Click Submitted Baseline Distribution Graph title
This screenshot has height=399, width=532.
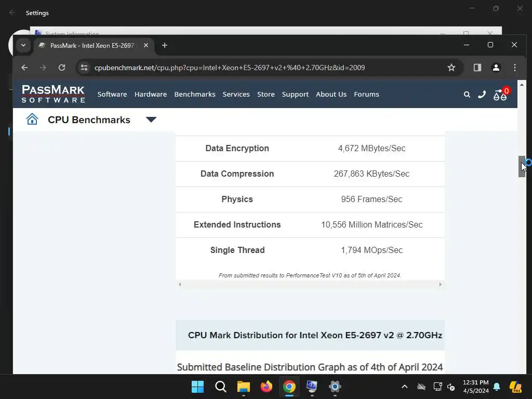[310, 367]
